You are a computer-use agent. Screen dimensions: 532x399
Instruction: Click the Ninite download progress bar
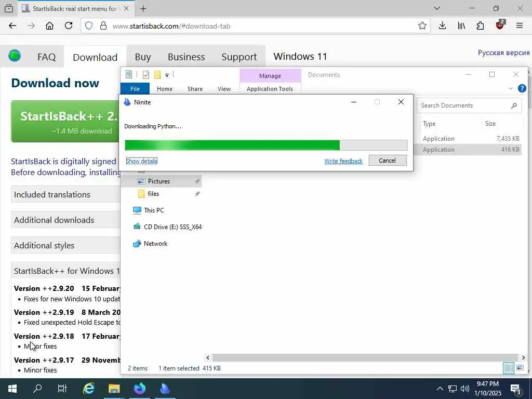[266, 145]
